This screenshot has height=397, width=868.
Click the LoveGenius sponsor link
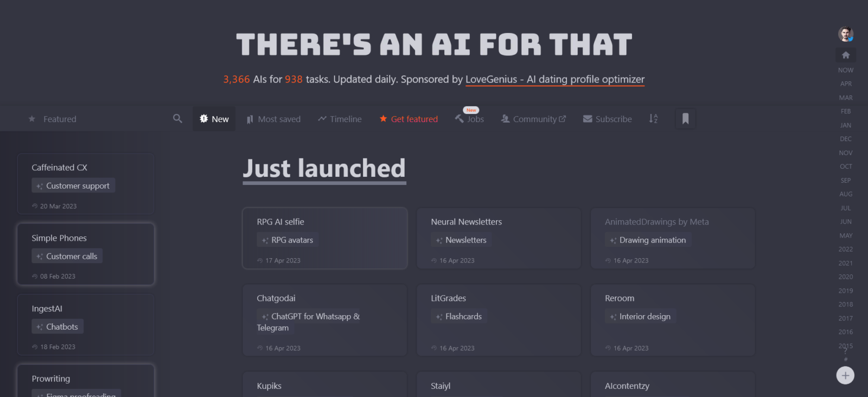point(554,79)
